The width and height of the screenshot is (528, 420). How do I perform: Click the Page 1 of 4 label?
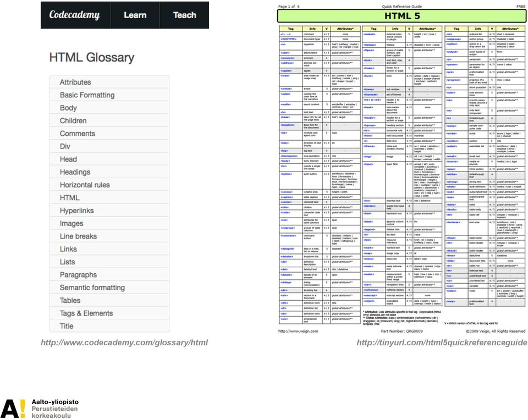point(289,7)
